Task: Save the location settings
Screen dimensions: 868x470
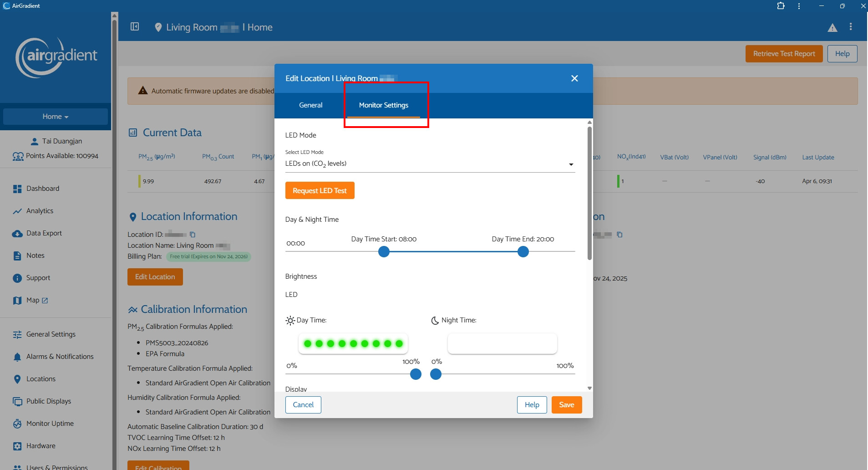Action: click(x=566, y=405)
